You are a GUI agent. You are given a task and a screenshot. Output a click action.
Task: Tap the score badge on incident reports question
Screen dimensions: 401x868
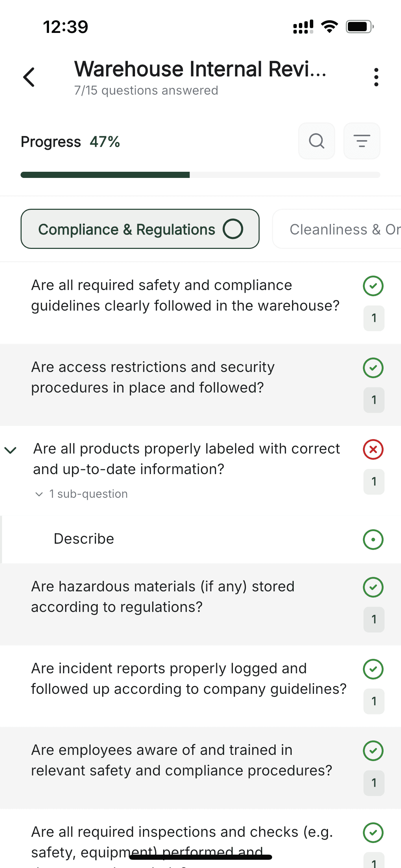coord(373,701)
